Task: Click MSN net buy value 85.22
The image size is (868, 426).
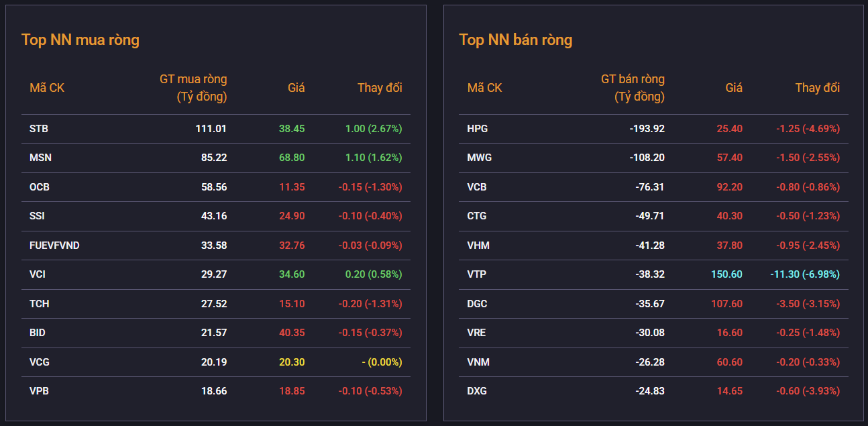Action: pos(214,158)
